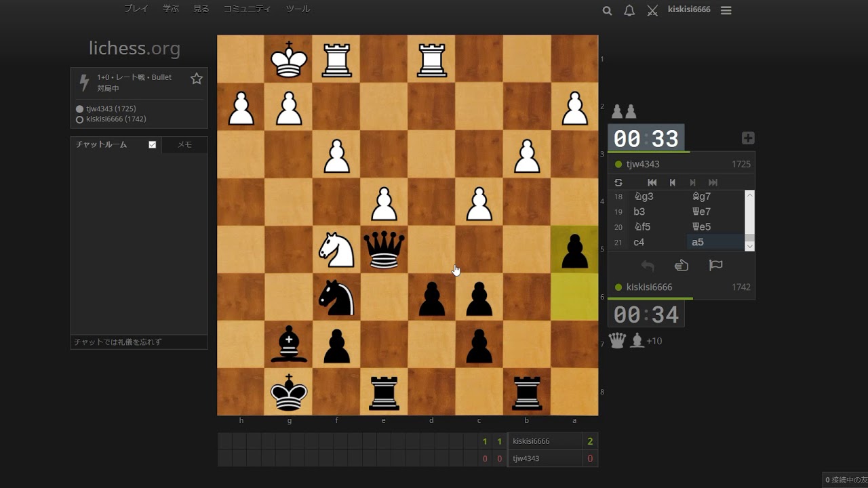Click tjw4343 in crosstable score row
This screenshot has height=488, width=868.
(526, 459)
